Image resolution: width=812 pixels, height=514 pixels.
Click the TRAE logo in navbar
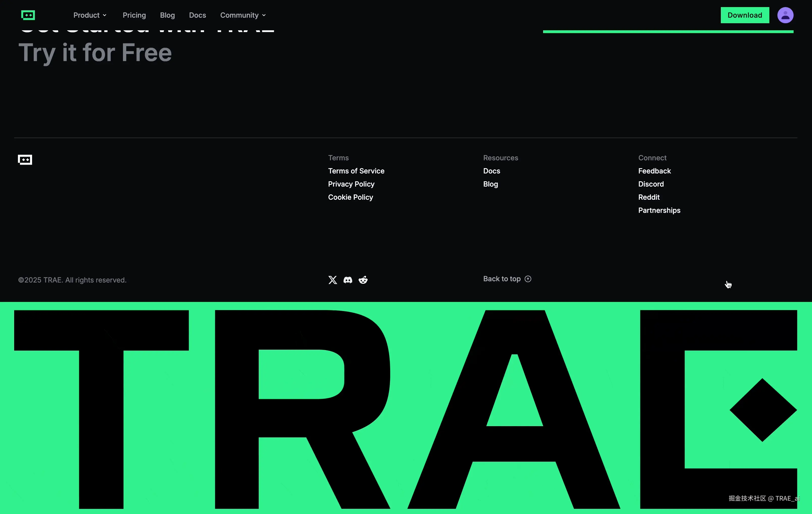pyautogui.click(x=28, y=15)
